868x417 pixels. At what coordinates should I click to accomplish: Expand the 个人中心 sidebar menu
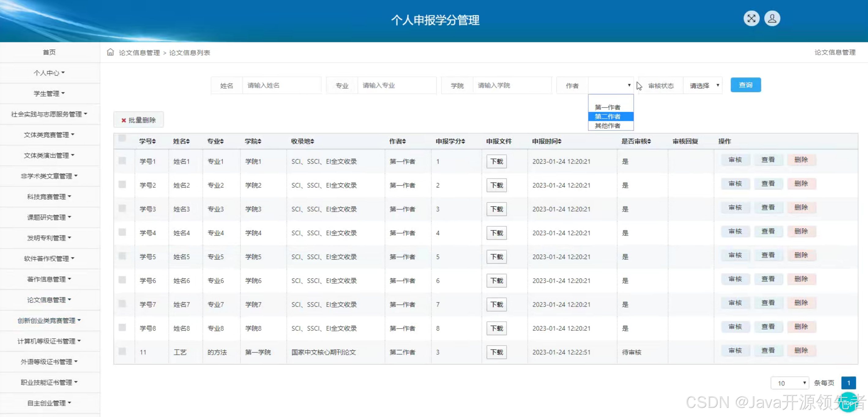49,73
